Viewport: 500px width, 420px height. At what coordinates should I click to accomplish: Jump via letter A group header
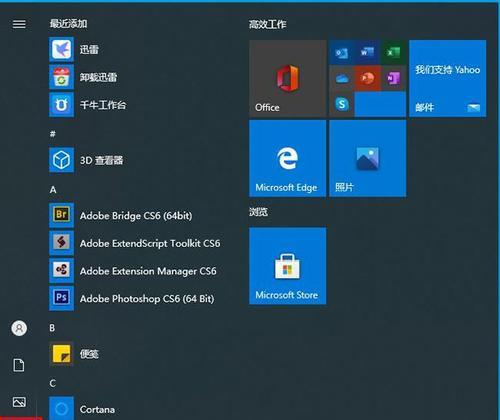pos(53,190)
